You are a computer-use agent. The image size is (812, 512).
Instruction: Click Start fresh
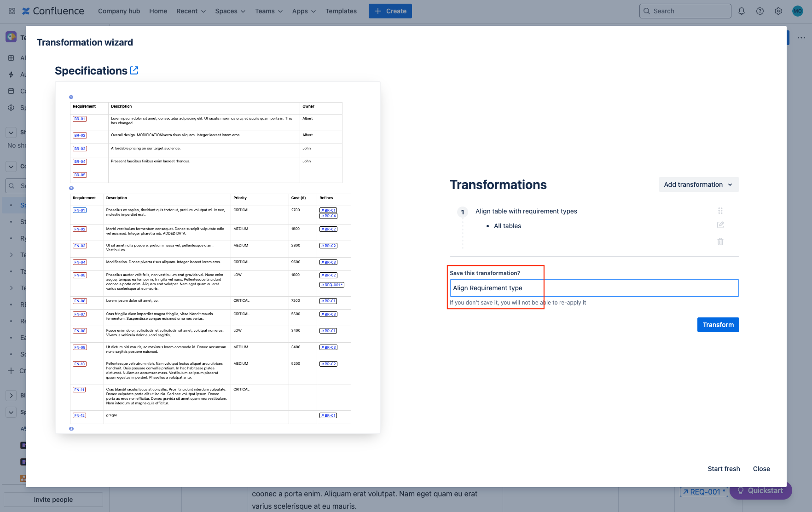724,468
